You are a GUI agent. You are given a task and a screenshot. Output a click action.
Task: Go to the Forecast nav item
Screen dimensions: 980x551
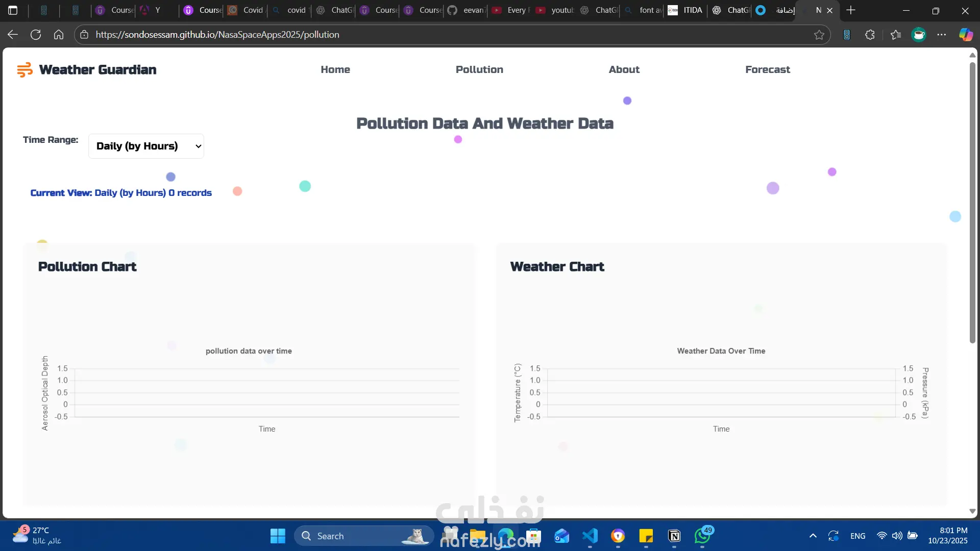click(767, 69)
